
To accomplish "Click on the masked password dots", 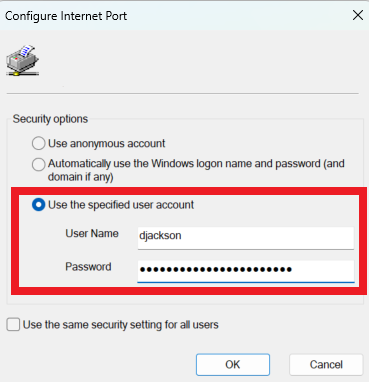I will [216, 269].
